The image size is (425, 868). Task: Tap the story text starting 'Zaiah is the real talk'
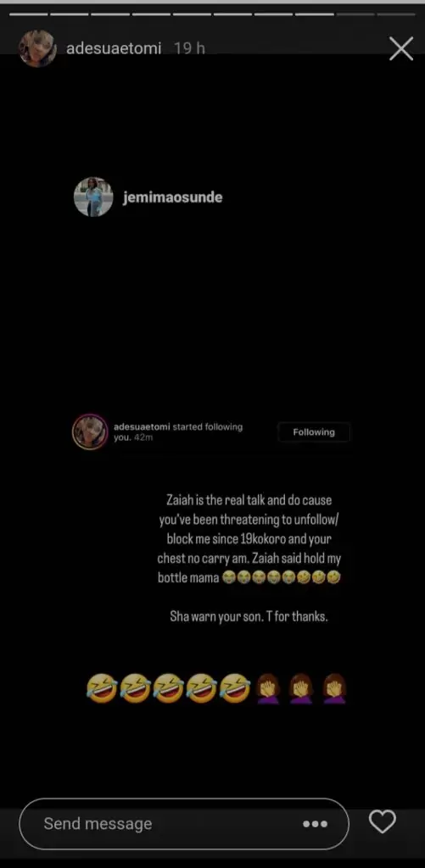[x=249, y=539]
